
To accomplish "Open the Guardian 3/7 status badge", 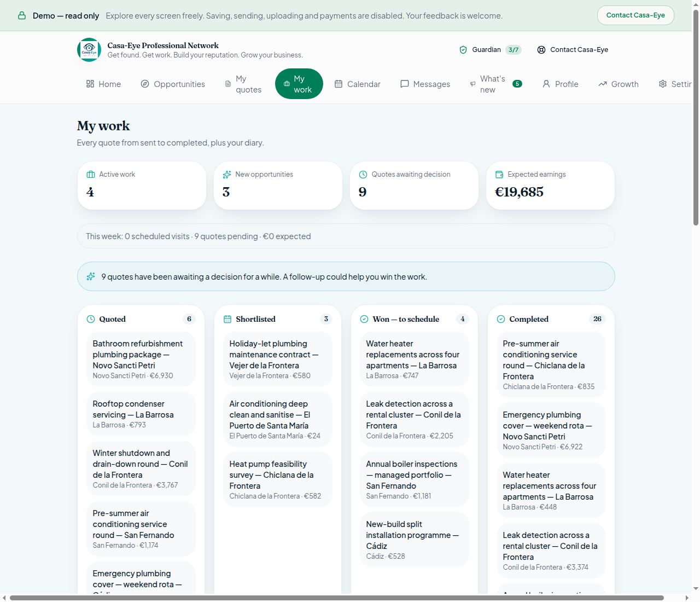I will coord(490,50).
